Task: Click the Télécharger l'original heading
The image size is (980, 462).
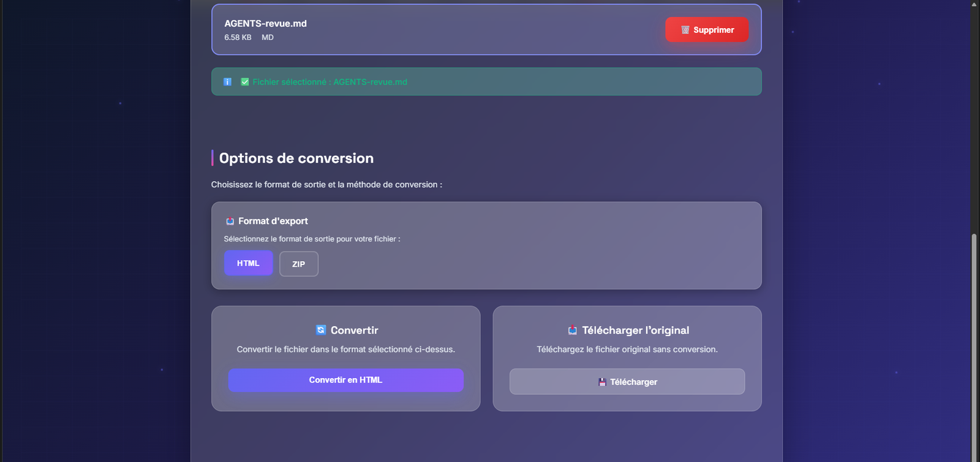Action: 636,330
